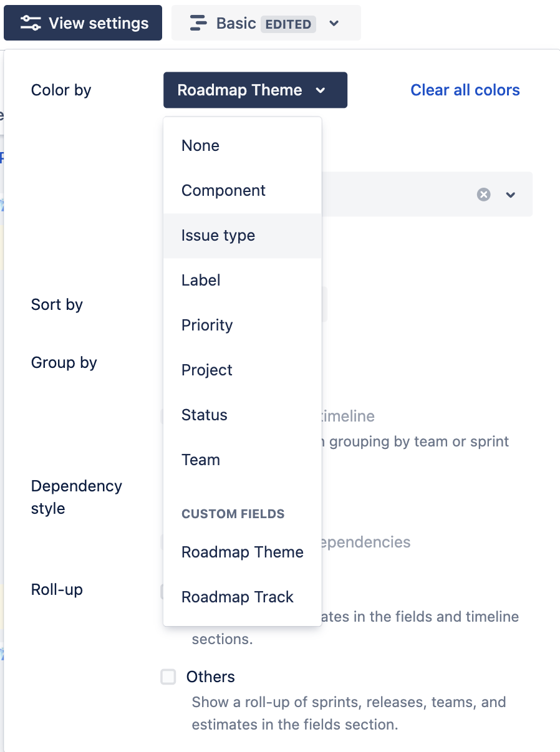Click the filter icon beside the Basic view name

[x=198, y=22]
